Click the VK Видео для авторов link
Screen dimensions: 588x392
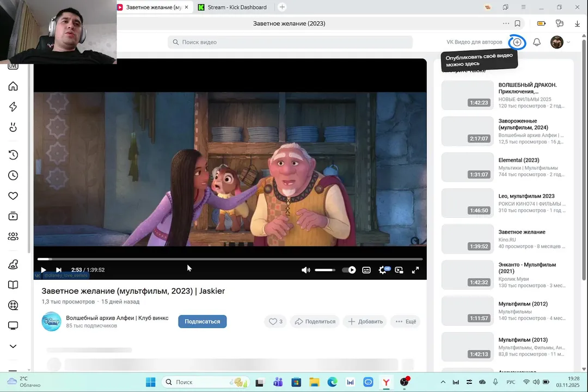pos(474,42)
